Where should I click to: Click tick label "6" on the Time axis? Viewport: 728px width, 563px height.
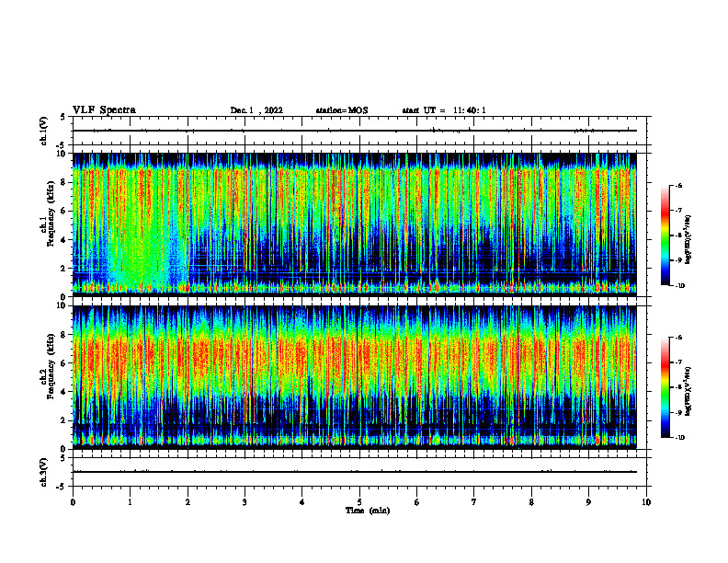coord(417,502)
